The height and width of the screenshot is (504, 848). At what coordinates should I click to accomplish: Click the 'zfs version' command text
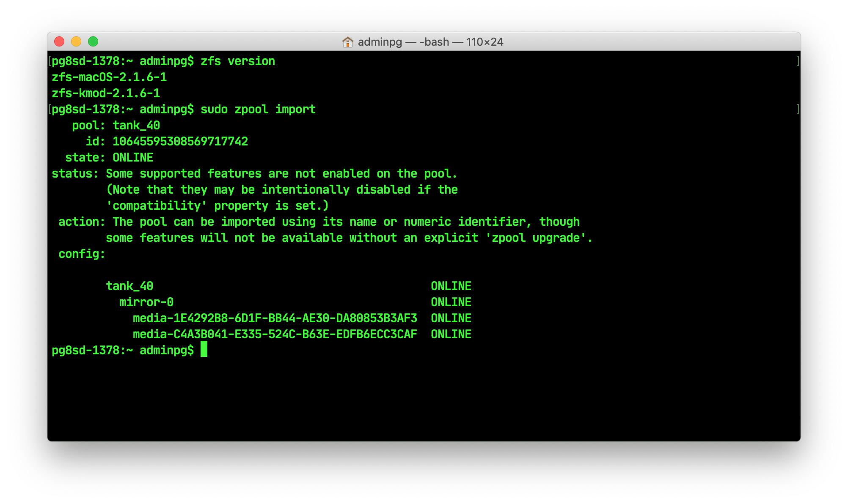click(x=238, y=61)
